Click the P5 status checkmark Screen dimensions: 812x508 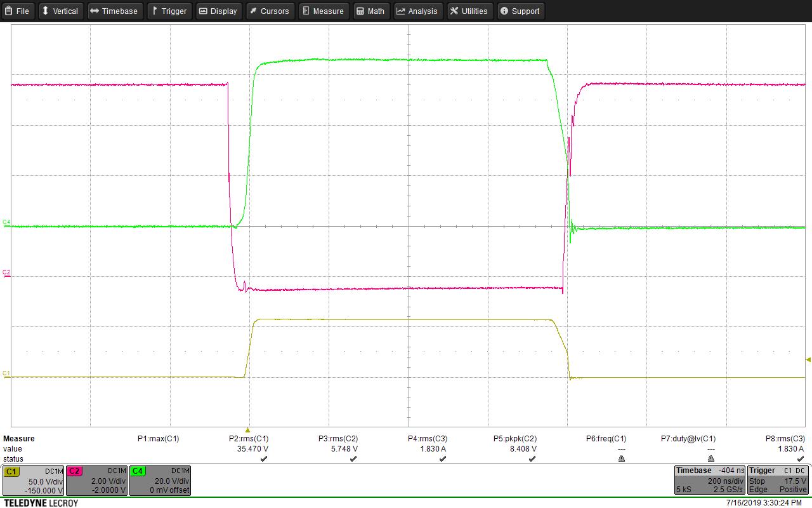tap(532, 458)
